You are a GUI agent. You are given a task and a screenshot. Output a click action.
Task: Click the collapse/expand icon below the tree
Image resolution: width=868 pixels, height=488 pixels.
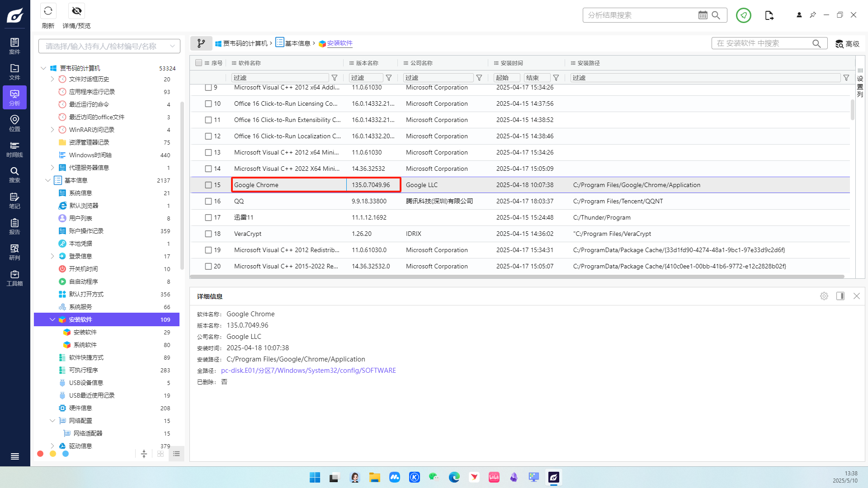[x=144, y=454]
